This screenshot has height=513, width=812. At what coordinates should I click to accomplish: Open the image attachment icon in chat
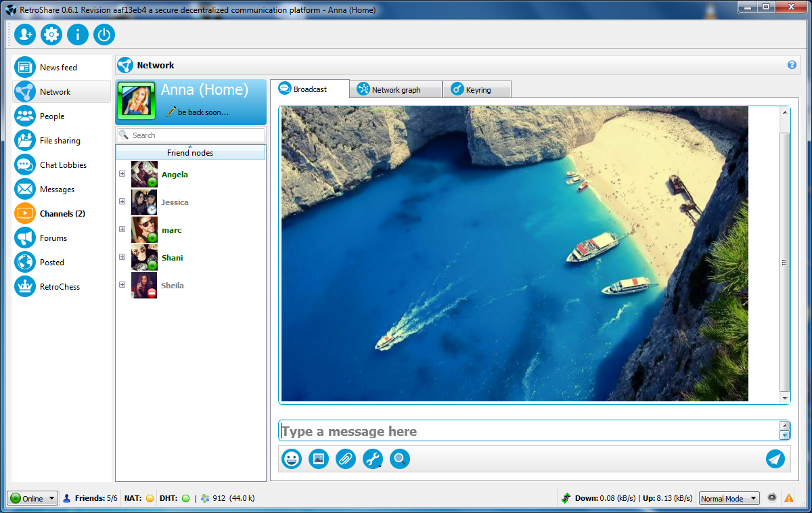click(318, 459)
